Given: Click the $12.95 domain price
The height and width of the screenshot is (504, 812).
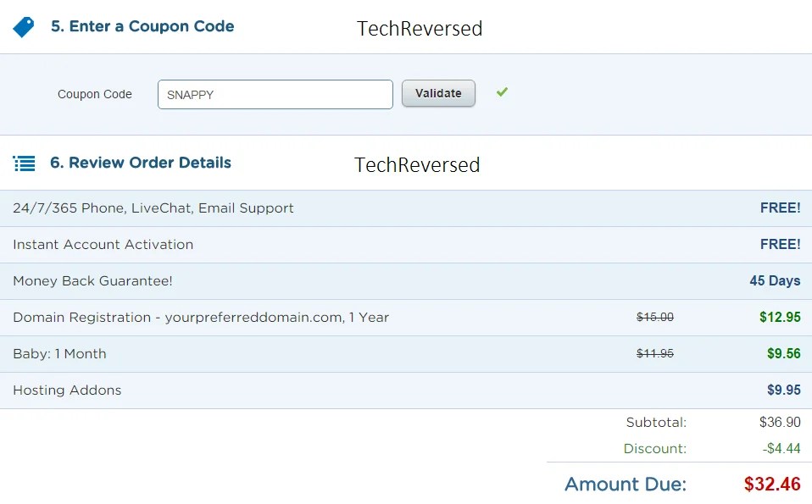Looking at the screenshot, I should 780,317.
